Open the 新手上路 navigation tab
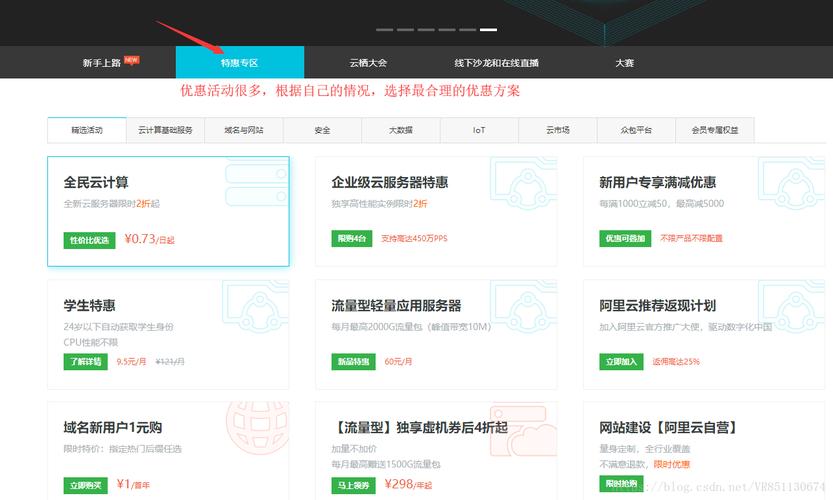 [102, 63]
